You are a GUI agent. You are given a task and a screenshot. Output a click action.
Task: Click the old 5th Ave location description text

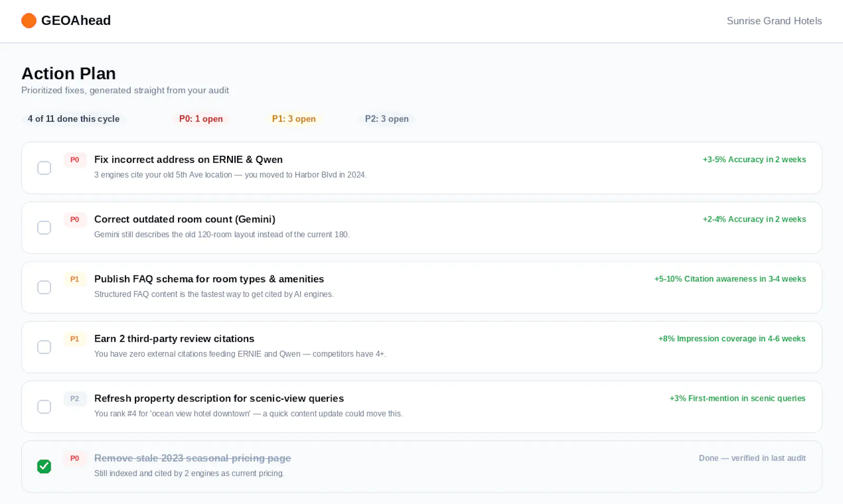click(230, 175)
